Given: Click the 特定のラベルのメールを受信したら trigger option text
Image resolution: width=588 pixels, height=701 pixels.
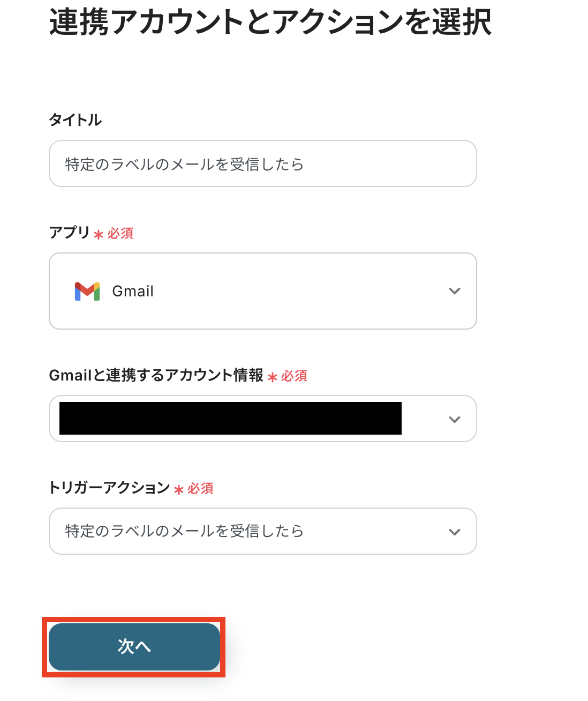Looking at the screenshot, I should click(184, 531).
